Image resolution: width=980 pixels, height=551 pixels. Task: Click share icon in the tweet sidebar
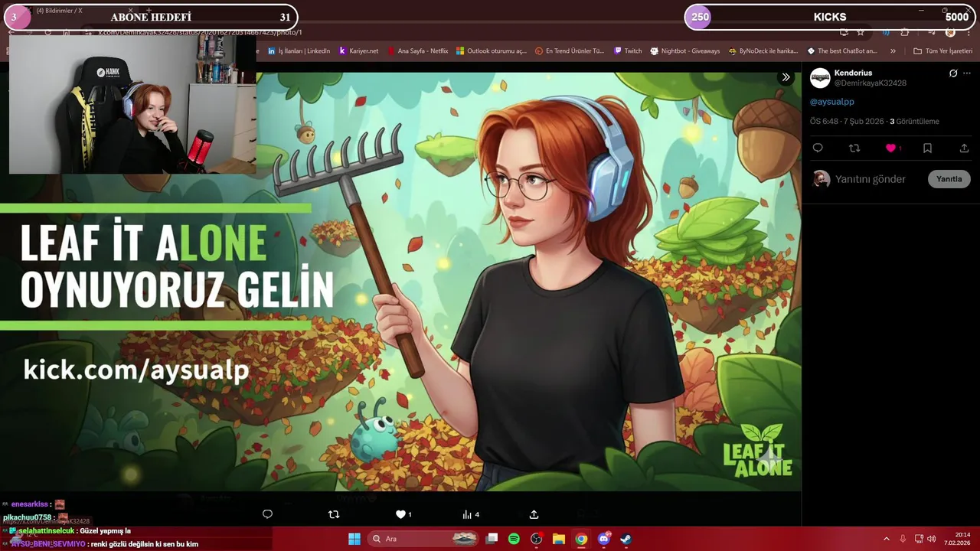tap(964, 148)
